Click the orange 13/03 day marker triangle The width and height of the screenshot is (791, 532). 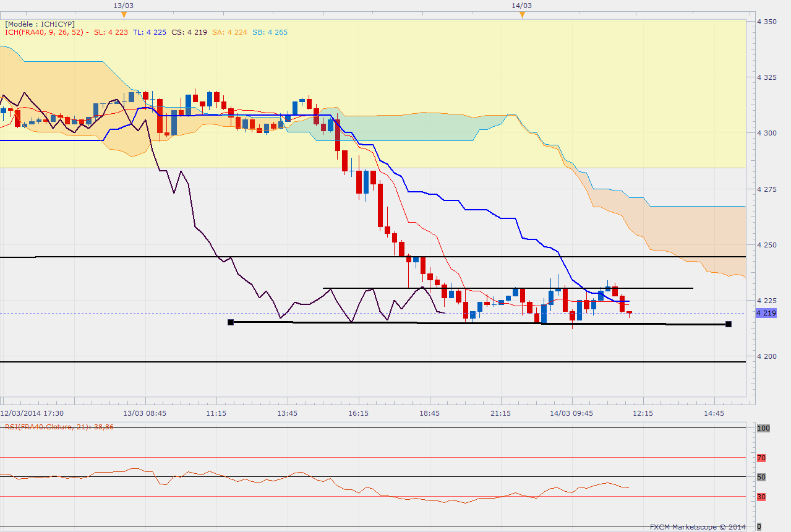pyautogui.click(x=124, y=14)
